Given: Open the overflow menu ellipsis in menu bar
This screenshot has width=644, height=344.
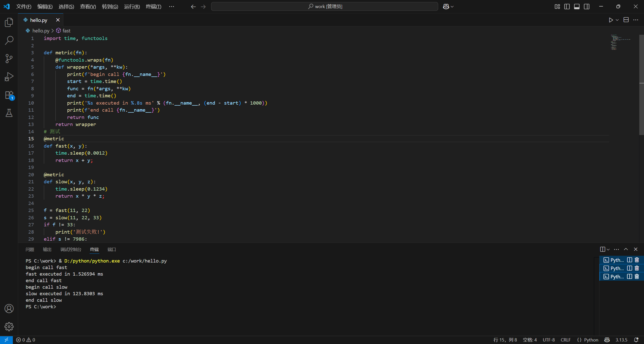Looking at the screenshot, I should tap(171, 7).
